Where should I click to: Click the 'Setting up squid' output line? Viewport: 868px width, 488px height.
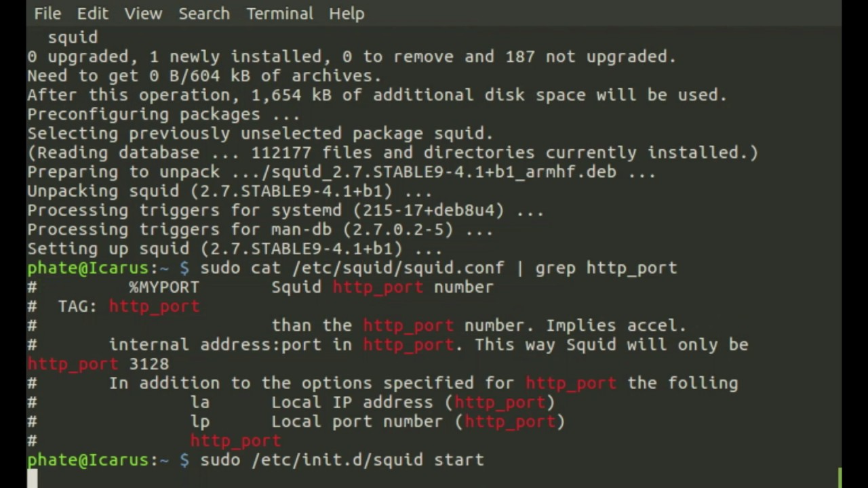pyautogui.click(x=235, y=249)
